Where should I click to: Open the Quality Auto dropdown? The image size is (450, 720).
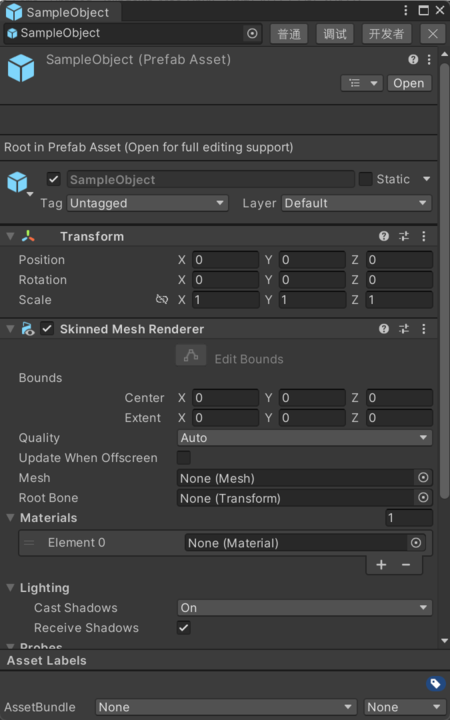304,438
